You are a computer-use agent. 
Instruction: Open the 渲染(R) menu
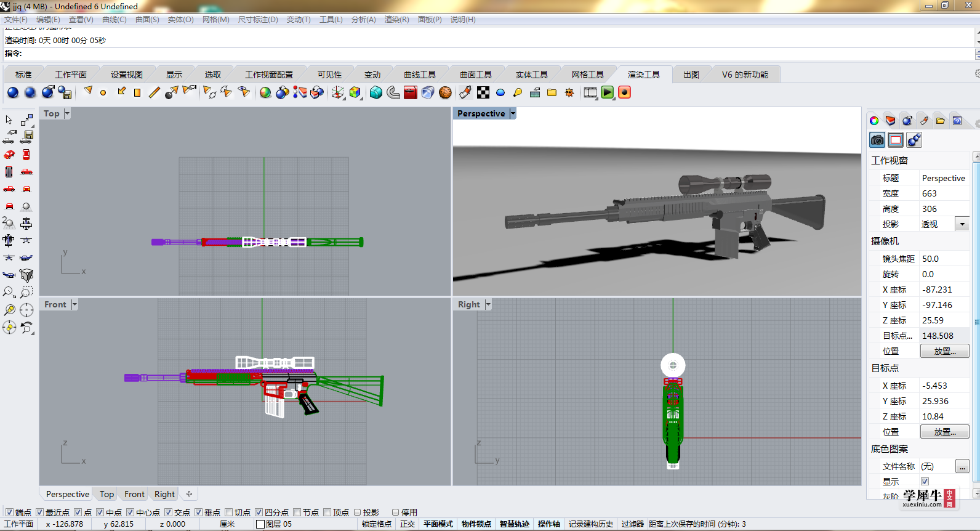(396, 20)
